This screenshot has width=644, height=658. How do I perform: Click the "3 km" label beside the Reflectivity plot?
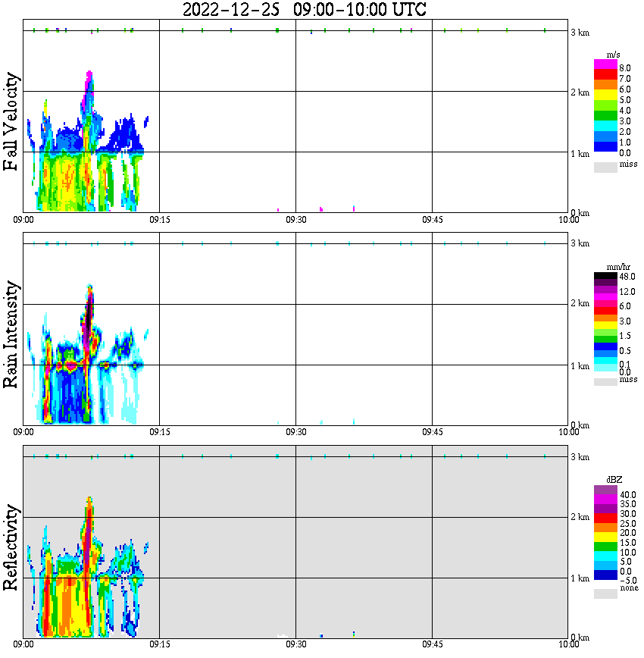580,457
